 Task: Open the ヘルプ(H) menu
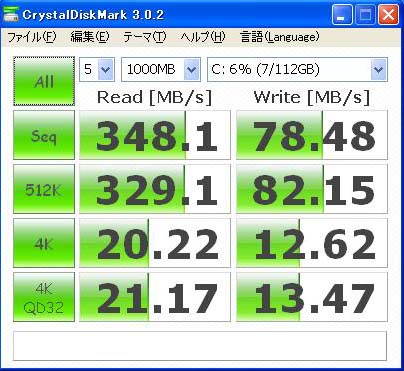tap(203, 37)
